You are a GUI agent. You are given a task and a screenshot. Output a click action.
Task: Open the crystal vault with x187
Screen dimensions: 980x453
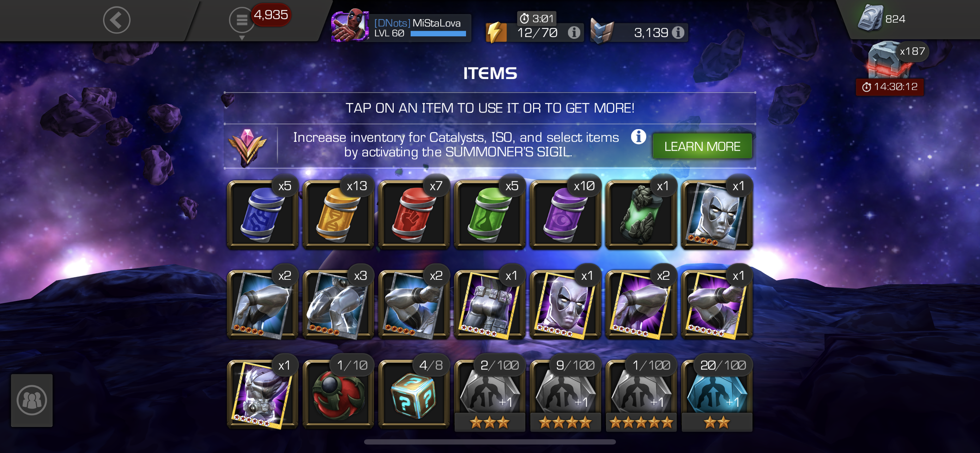pyautogui.click(x=890, y=61)
